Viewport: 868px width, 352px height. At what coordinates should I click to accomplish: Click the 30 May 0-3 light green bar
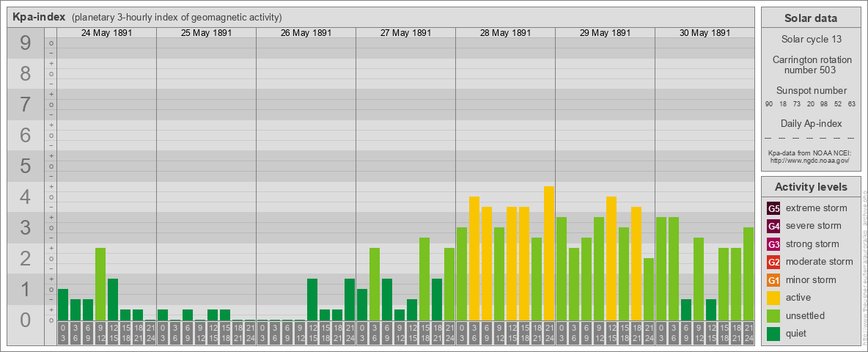coord(661,269)
